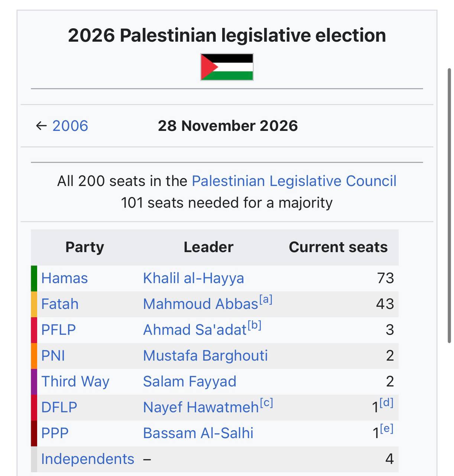Click footnote [d] beside DFLP seats
The height and width of the screenshot is (476, 454).
(386, 403)
